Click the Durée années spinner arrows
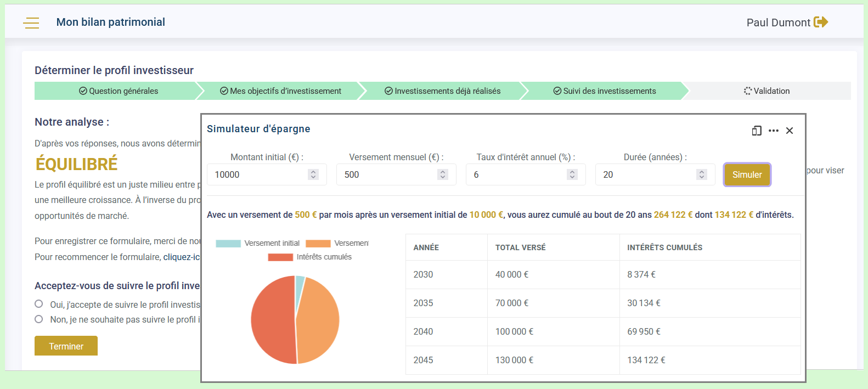 click(x=701, y=174)
